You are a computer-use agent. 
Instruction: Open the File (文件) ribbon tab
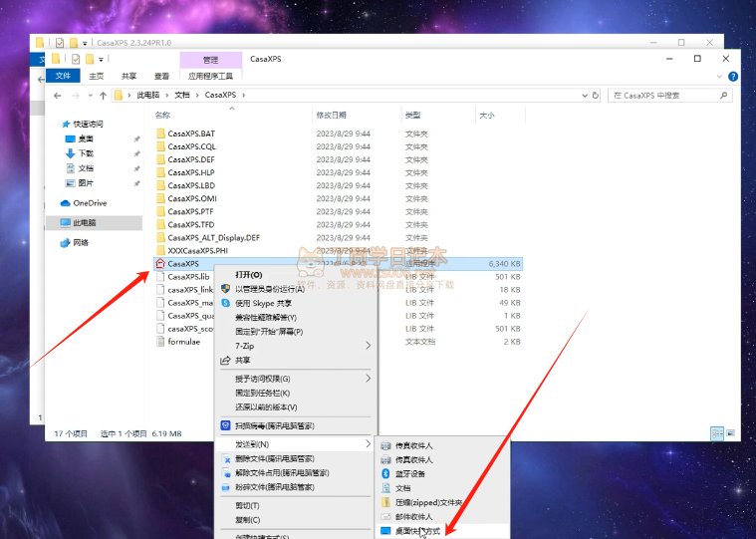click(63, 76)
